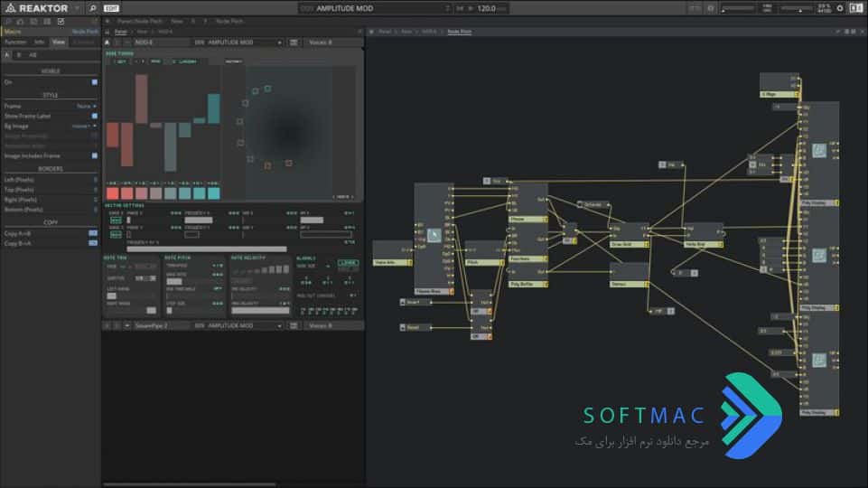This screenshot has height=488, width=868.
Task: Toggle the Image Includes Frame checkbox
Action: tap(95, 155)
